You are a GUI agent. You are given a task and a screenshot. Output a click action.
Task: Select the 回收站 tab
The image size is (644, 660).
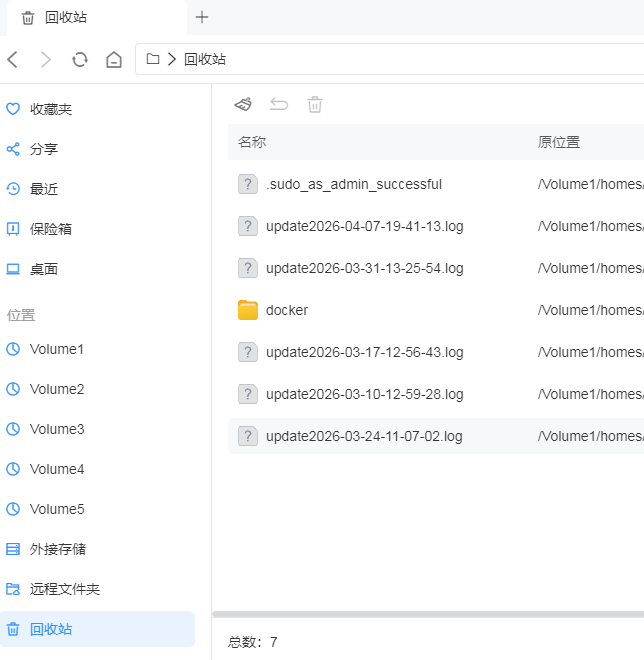click(97, 18)
